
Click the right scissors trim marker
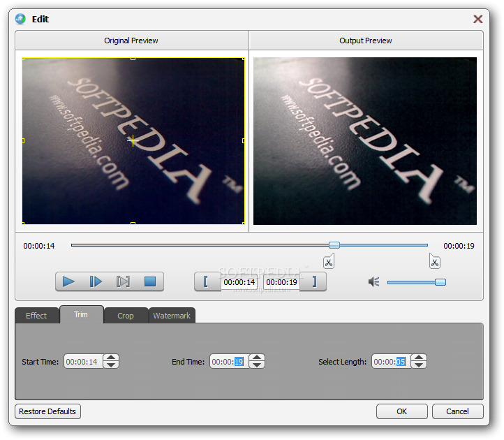click(435, 261)
